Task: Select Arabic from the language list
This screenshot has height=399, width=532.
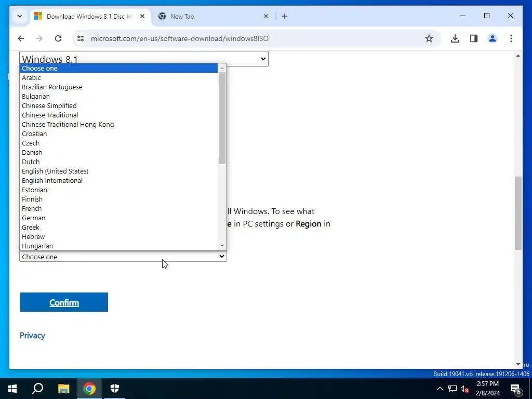Action: point(118,78)
